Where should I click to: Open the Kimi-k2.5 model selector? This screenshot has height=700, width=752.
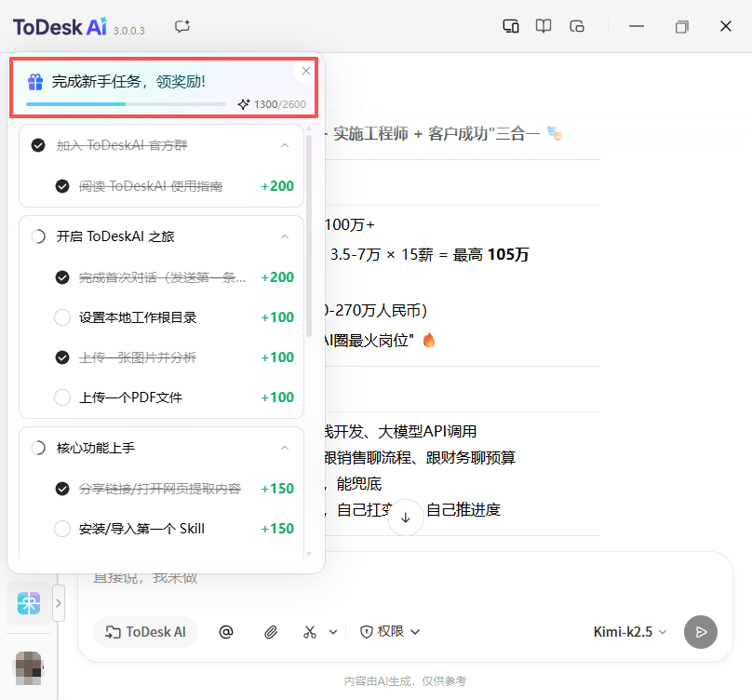click(x=630, y=632)
